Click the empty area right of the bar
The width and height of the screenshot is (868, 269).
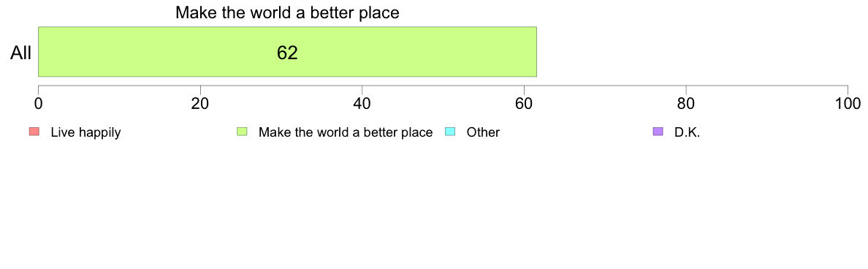pos(693,51)
